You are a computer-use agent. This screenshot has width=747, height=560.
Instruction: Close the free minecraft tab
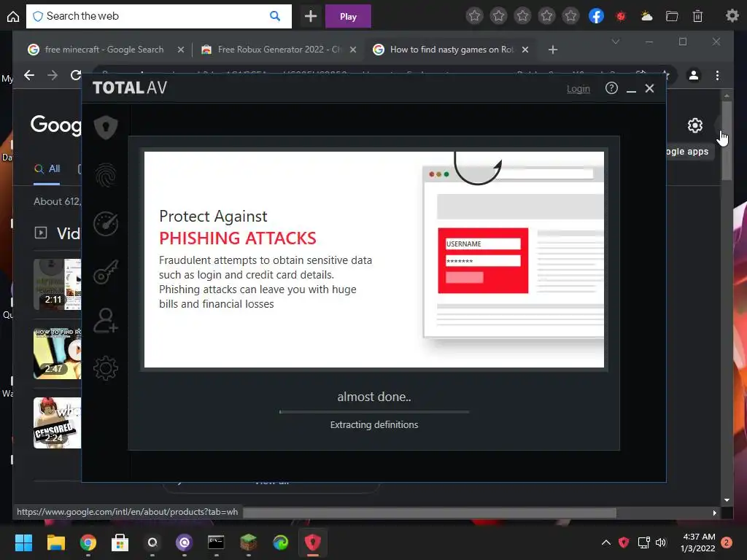(181, 50)
